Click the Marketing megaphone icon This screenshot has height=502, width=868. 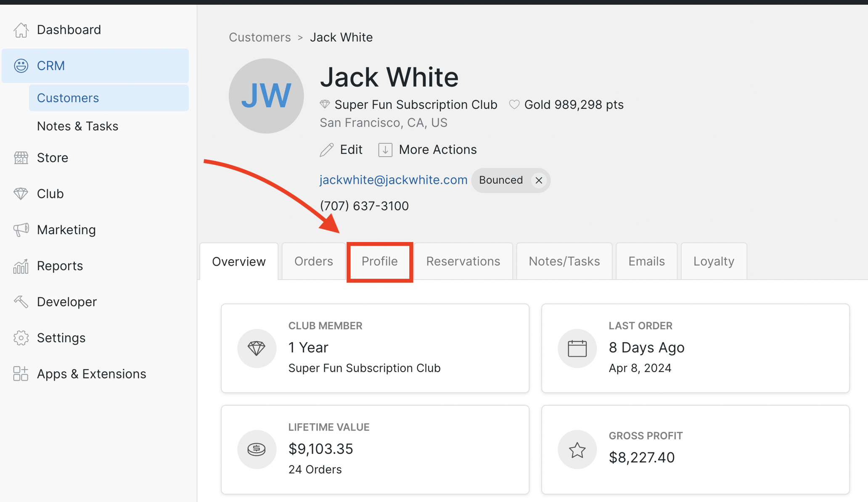click(21, 230)
